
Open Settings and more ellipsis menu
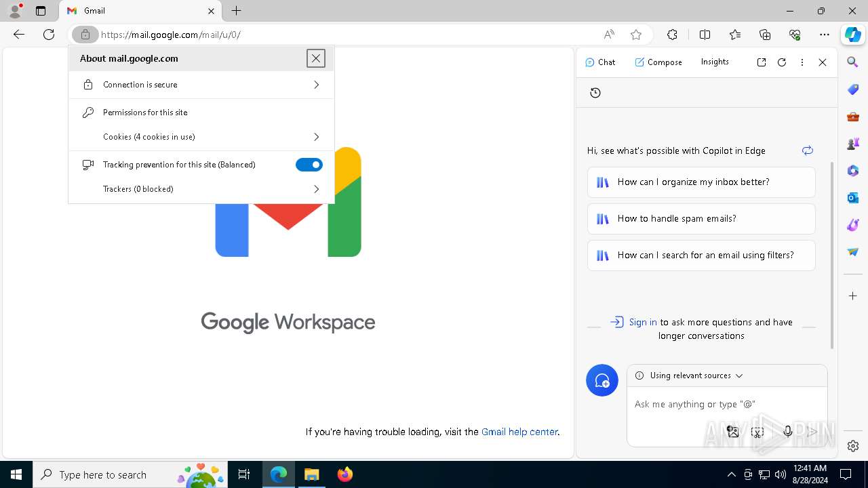coord(825,35)
